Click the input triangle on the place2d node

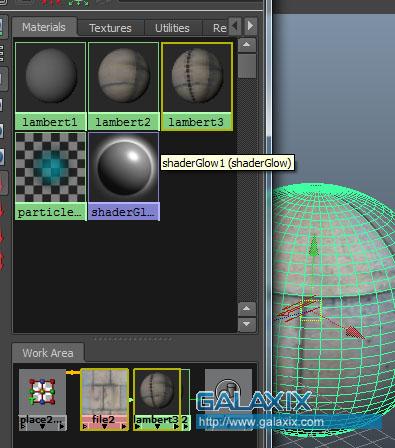[23, 426]
